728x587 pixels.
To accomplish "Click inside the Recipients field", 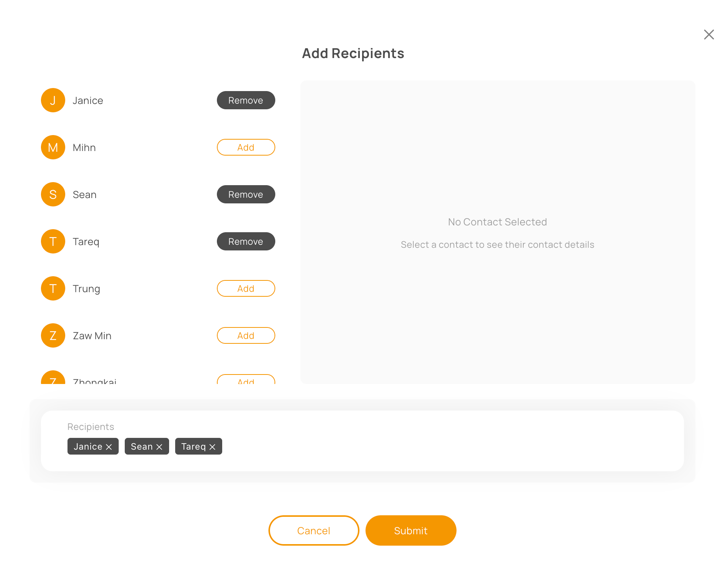I will click(x=417, y=446).
